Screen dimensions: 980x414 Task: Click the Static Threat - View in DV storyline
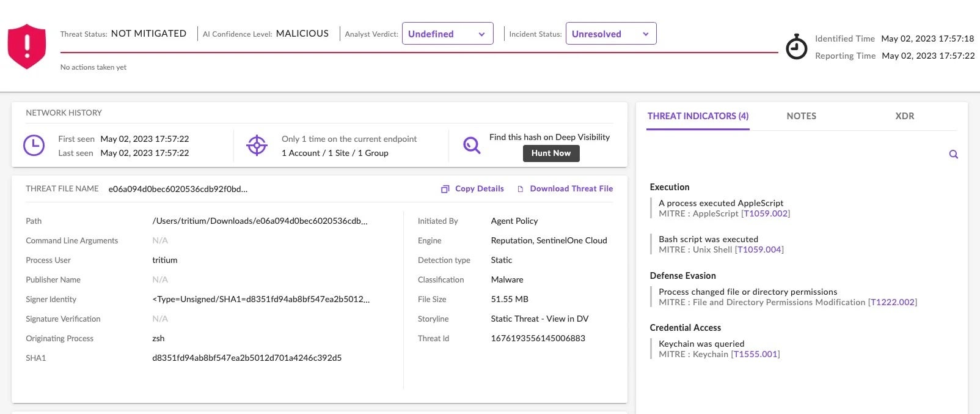click(x=539, y=319)
